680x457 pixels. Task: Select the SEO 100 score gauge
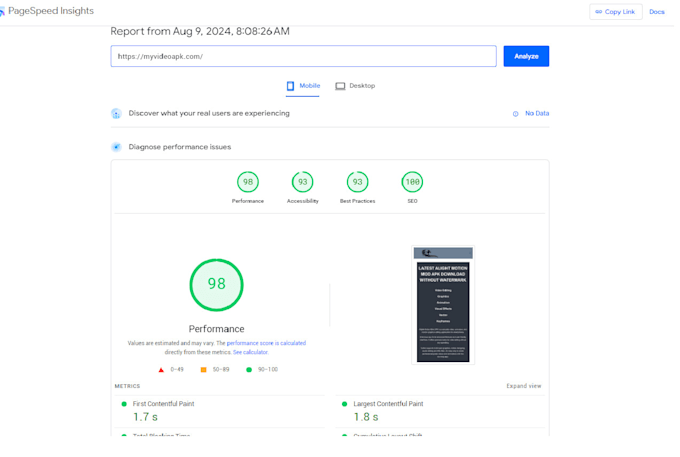412,182
